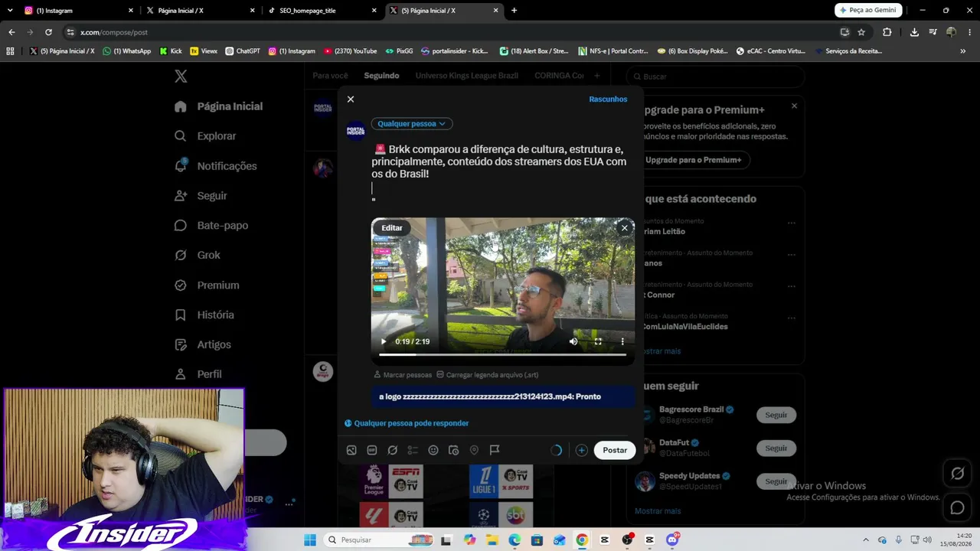Image resolution: width=980 pixels, height=551 pixels.
Task: Open 'Seguir' in the sidebar
Action: point(201,196)
